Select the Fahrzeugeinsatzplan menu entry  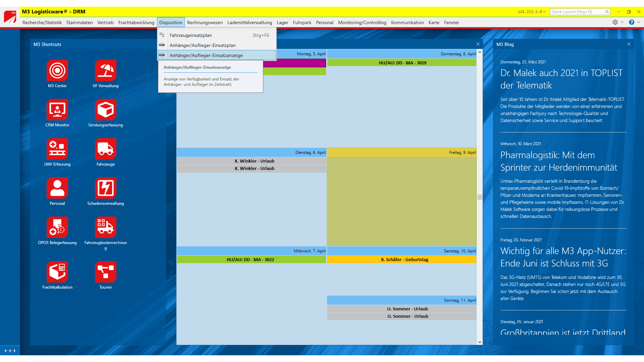click(x=191, y=35)
